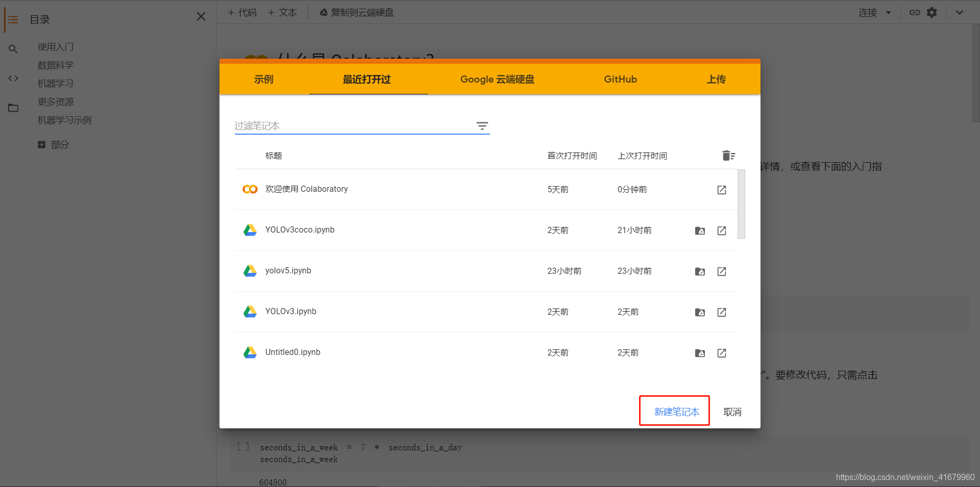
Task: Click the Colab logo icon of first row
Action: point(250,189)
